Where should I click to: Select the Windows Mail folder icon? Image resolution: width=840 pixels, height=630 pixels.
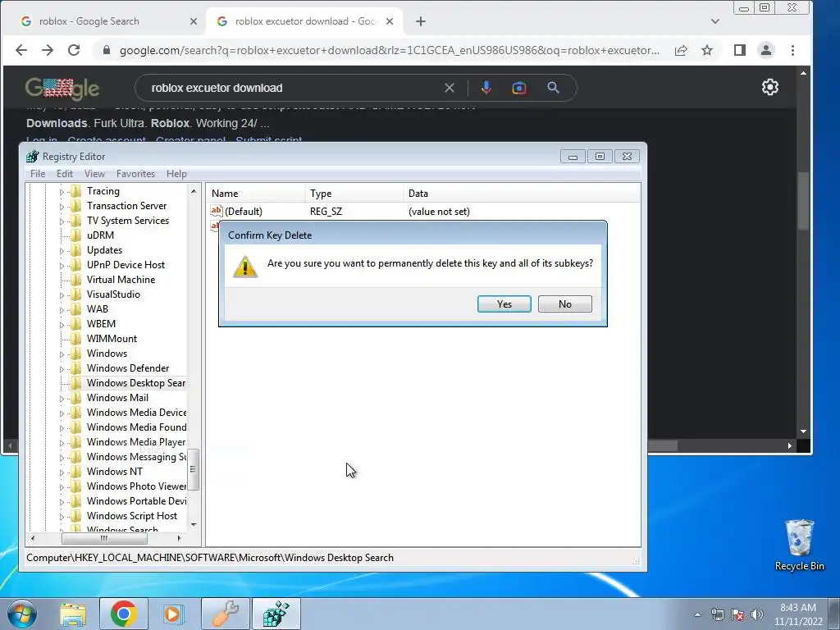(x=76, y=398)
